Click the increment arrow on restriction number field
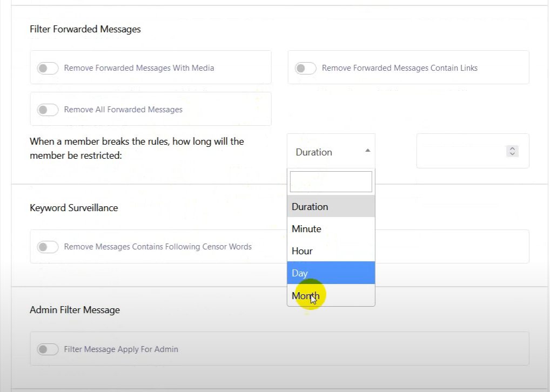Image resolution: width=550 pixels, height=392 pixels. [512, 148]
